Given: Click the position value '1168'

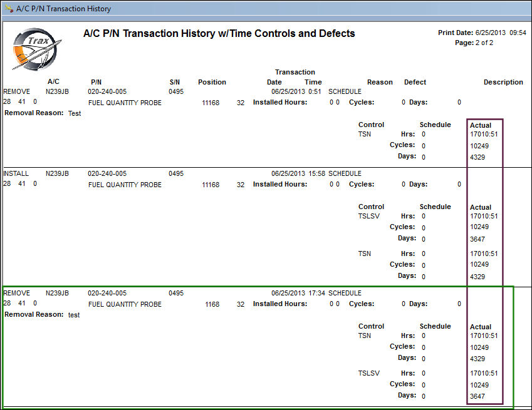Looking at the screenshot, I should pos(212,304).
